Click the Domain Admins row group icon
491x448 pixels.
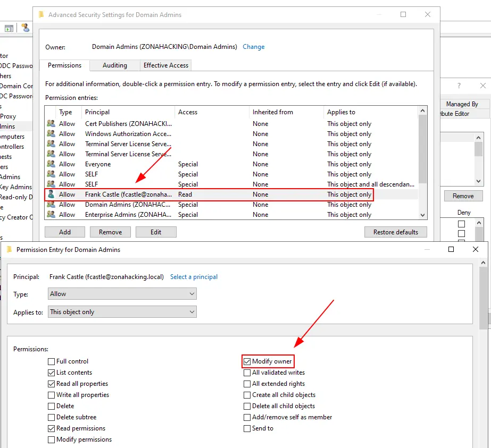pos(51,205)
